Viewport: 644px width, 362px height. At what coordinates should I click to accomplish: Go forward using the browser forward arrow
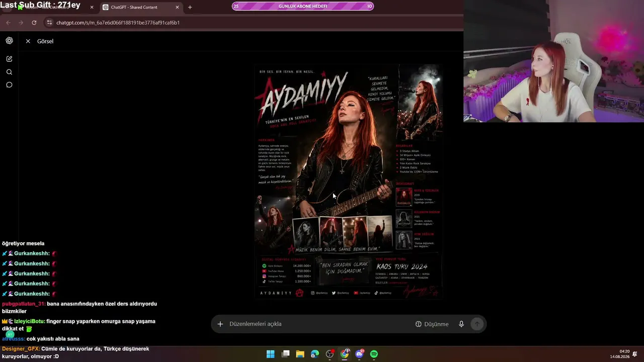(x=21, y=23)
